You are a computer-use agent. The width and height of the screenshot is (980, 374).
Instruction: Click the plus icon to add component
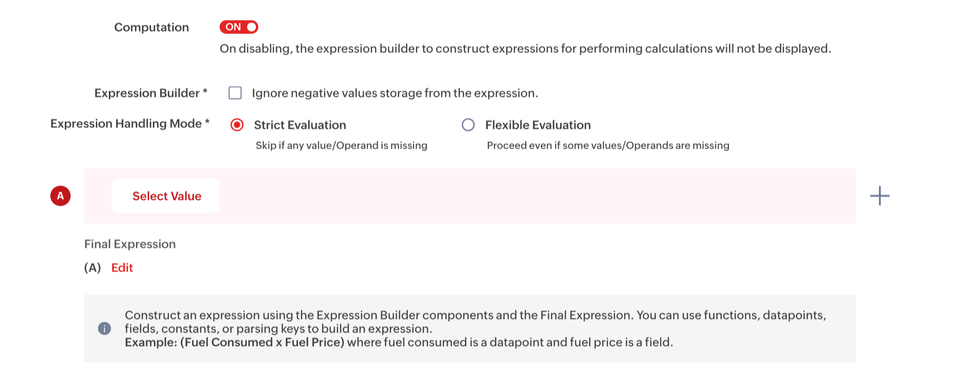[x=879, y=196]
